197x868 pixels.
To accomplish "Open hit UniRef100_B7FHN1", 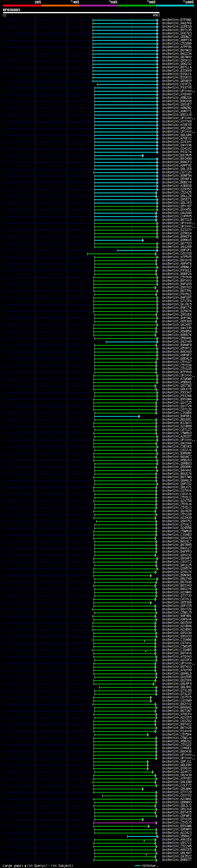I will (x=177, y=20).
